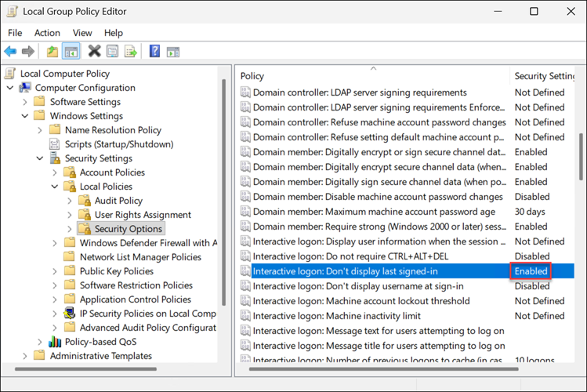Select Software Restriction Policies in tree

tap(136, 285)
